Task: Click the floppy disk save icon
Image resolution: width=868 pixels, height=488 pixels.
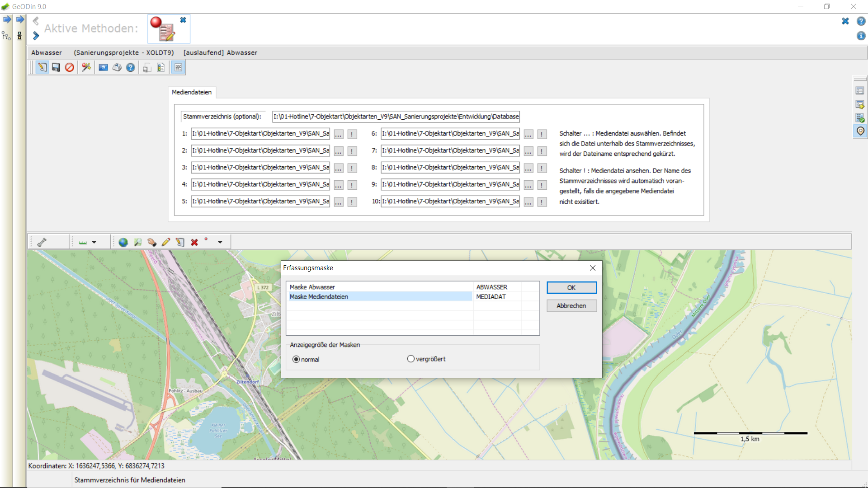Action: point(56,68)
